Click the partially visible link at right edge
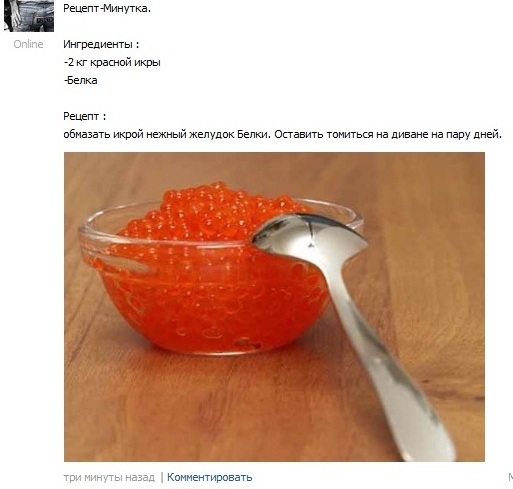 tap(510, 477)
